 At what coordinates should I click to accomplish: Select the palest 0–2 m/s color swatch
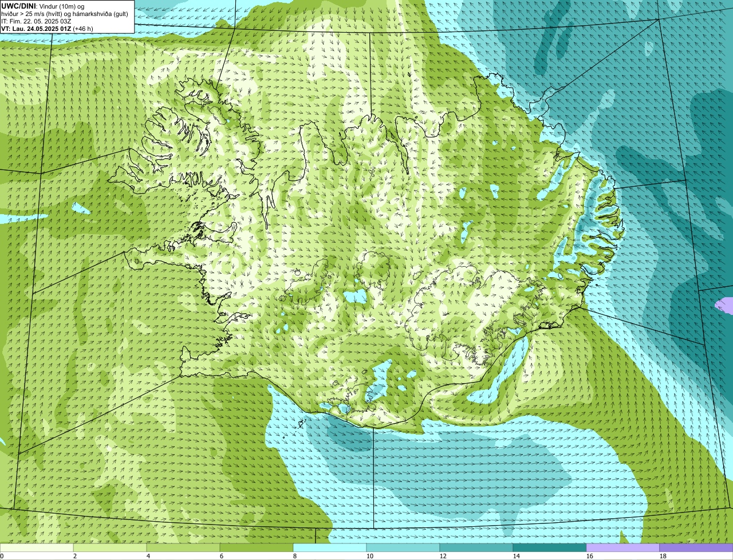(37, 548)
